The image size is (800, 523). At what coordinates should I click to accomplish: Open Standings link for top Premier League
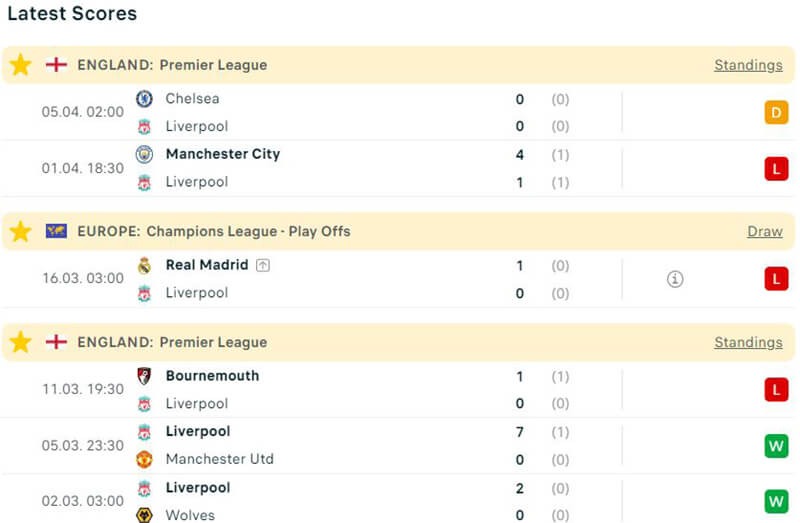click(x=748, y=65)
